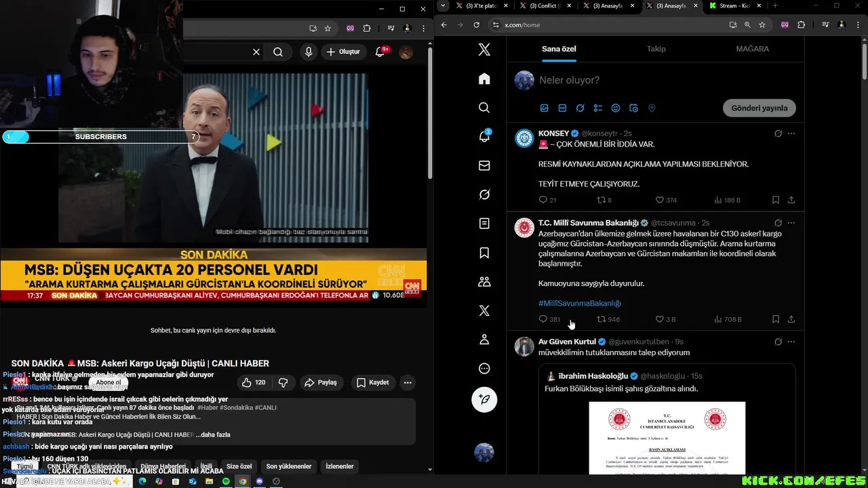Screen dimensions: 868x488
Task: Switch to the Stream - Kick browser tab
Action: (x=734, y=6)
